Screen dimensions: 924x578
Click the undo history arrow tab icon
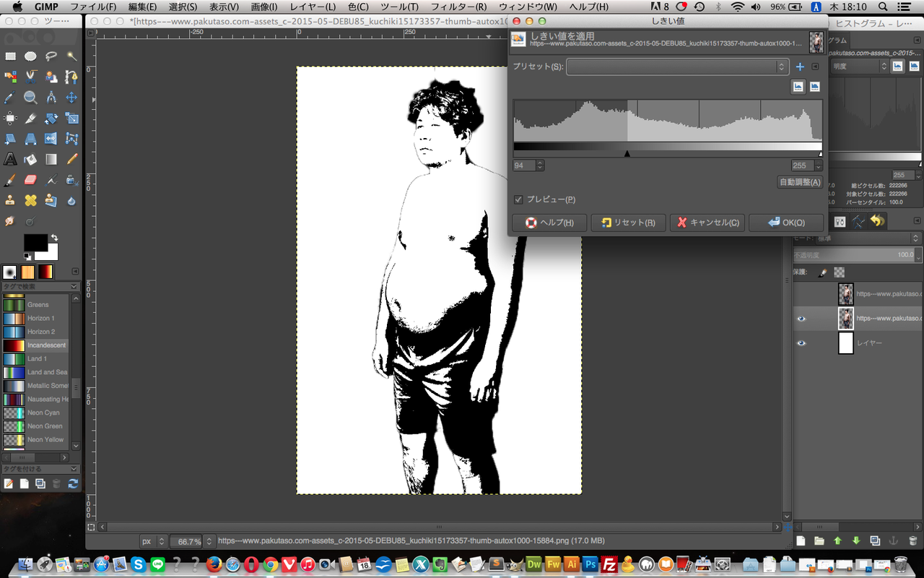point(877,221)
